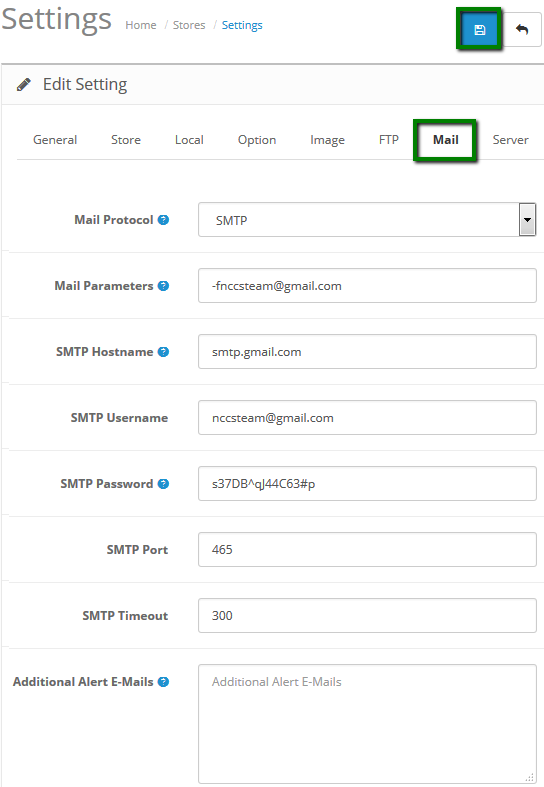The image size is (544, 787).
Task: Click the help icon beside Mail Parameters
Action: coord(163,286)
